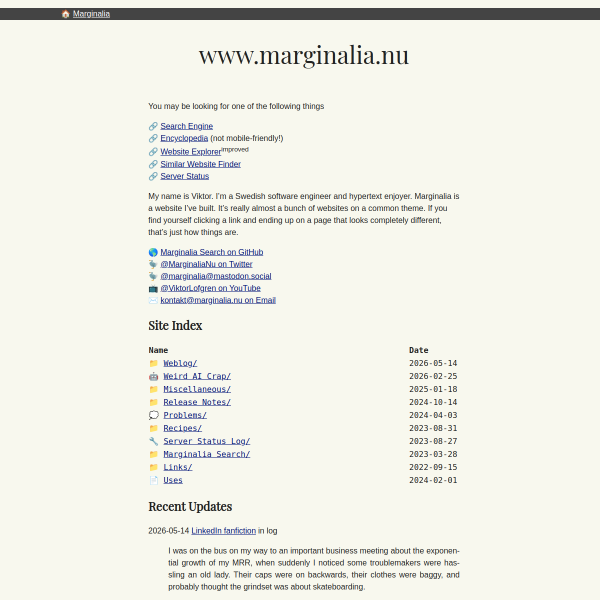Open the Server Status link
The image size is (600, 600).
184,176
